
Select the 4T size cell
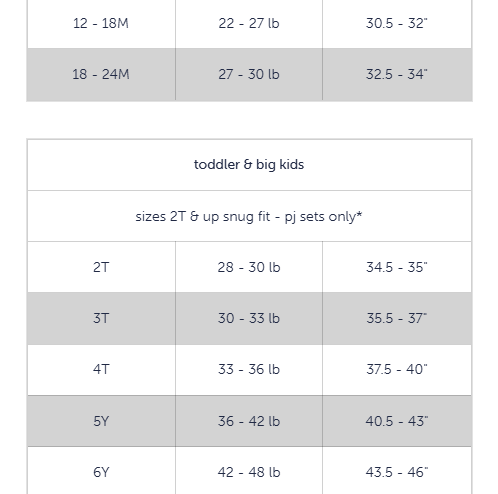tap(101, 370)
